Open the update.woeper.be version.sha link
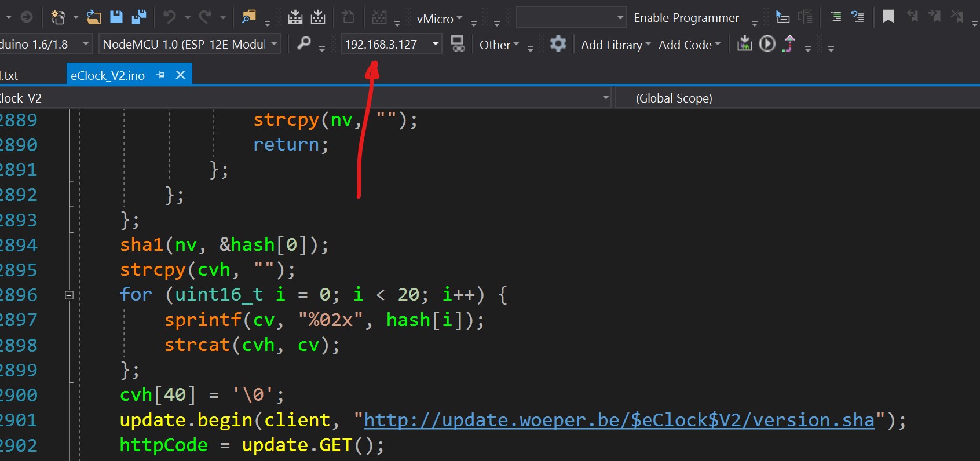The height and width of the screenshot is (461, 980). point(619,420)
